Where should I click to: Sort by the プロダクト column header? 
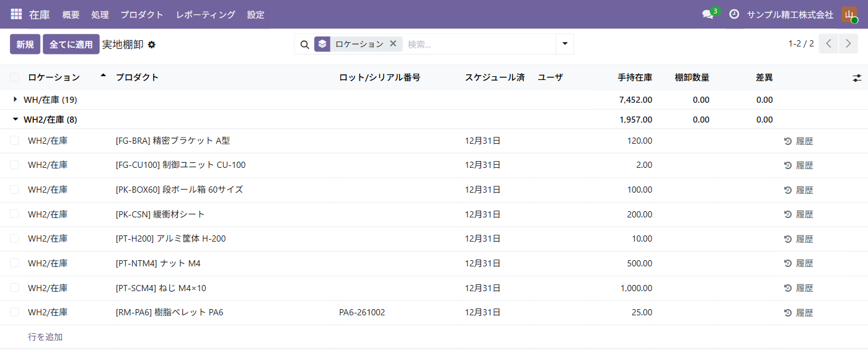tap(137, 77)
